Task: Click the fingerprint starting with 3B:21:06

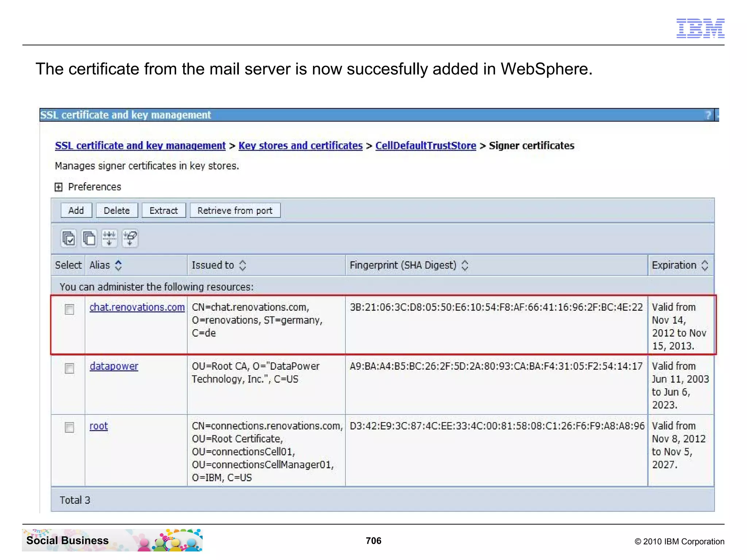Action: point(496,307)
